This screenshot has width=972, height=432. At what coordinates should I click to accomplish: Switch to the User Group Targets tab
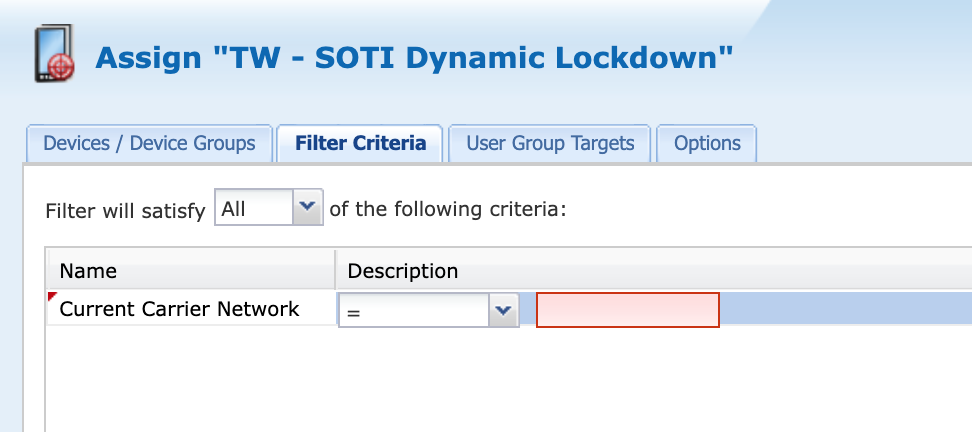click(x=550, y=143)
